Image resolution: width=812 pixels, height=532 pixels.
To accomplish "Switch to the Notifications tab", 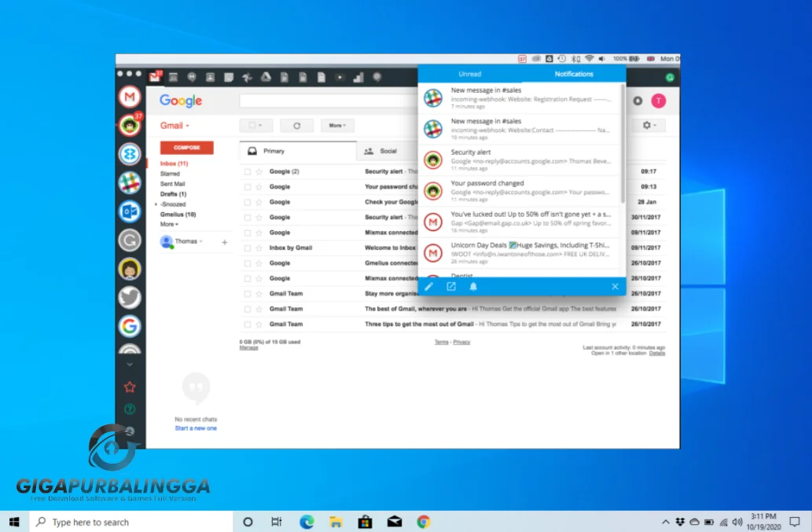I will click(x=574, y=74).
